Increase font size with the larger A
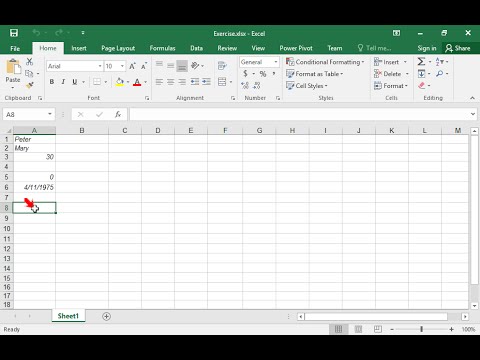Image resolution: width=480 pixels, height=360 pixels. click(132, 66)
